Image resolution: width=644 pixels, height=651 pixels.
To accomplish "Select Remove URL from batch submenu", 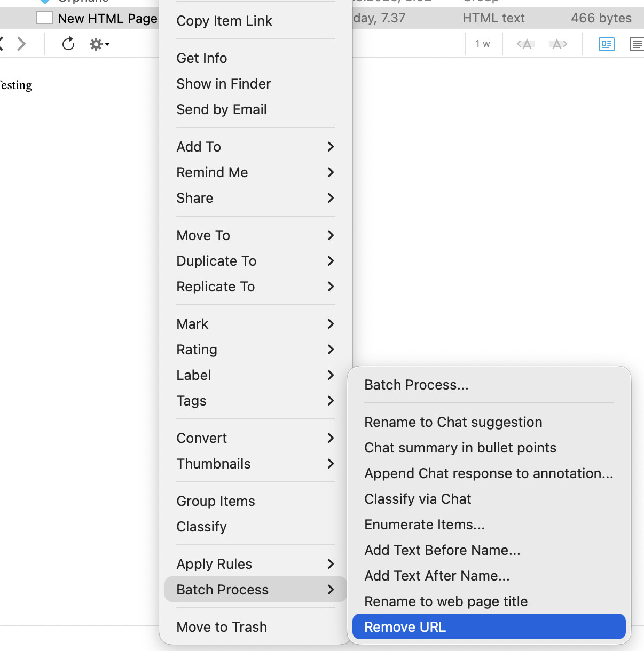I will pyautogui.click(x=489, y=627).
